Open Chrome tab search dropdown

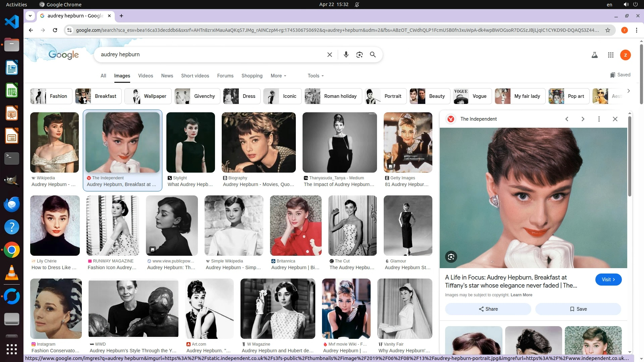(30, 16)
